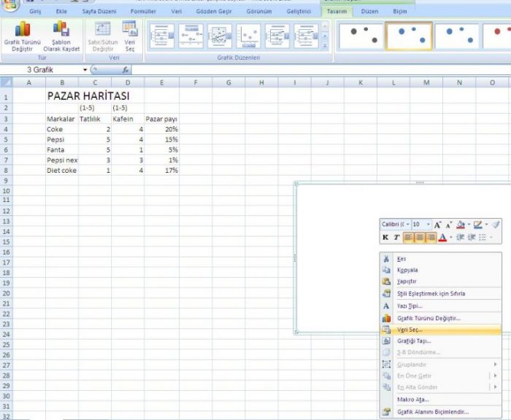Click the fill color bucket icon

tap(461, 225)
